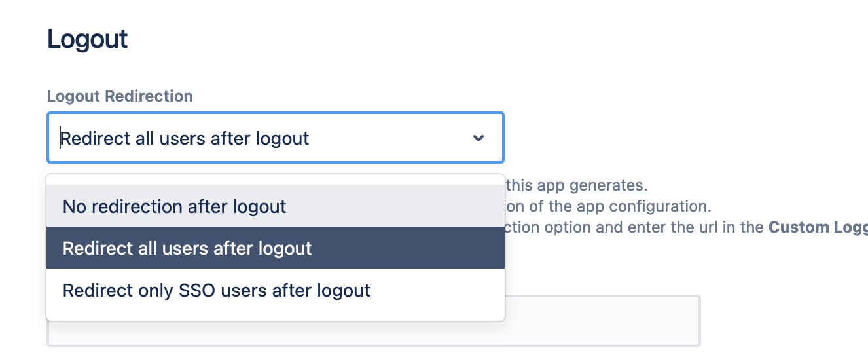Choose "Redirect all users after logout" in list
Image resolution: width=868 pixels, height=355 pixels.
[187, 248]
